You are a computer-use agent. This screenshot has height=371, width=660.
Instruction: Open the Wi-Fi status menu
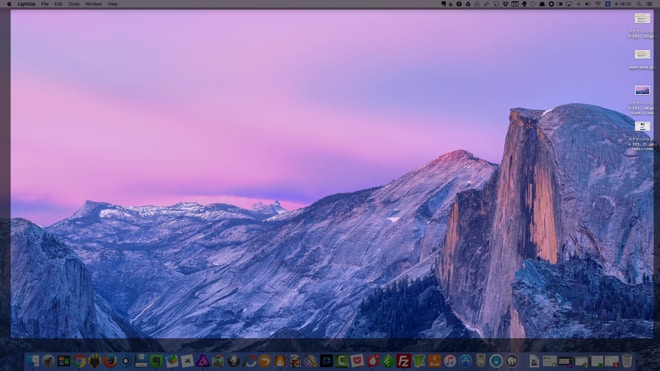click(x=598, y=4)
